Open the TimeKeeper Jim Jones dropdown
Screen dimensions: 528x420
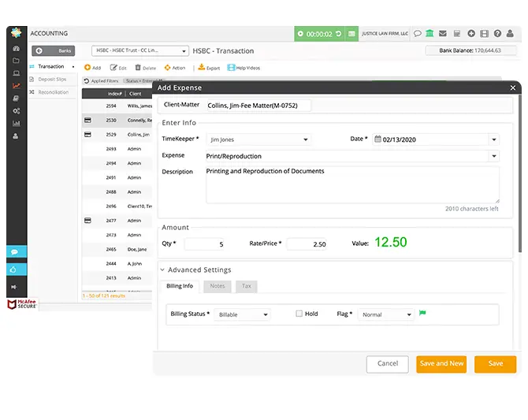point(258,139)
